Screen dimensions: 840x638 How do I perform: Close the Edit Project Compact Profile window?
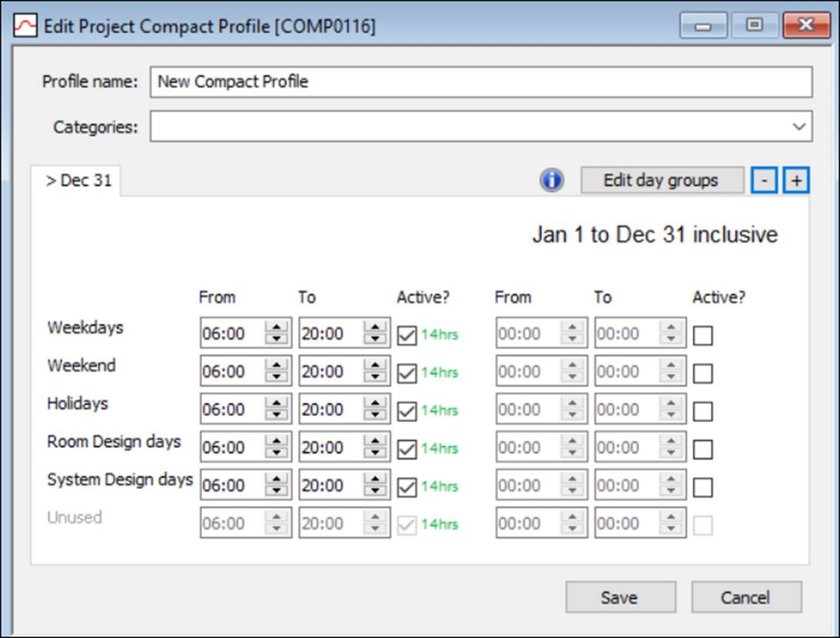(x=805, y=25)
